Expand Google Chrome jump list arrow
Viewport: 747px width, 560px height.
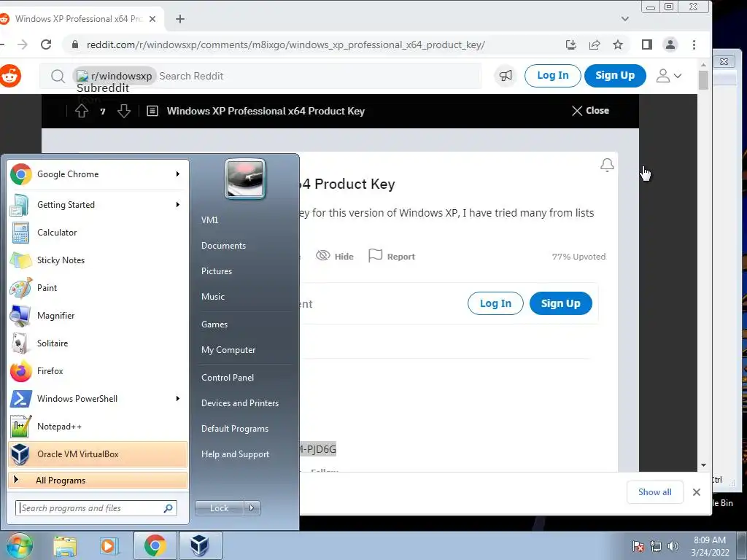178,174
